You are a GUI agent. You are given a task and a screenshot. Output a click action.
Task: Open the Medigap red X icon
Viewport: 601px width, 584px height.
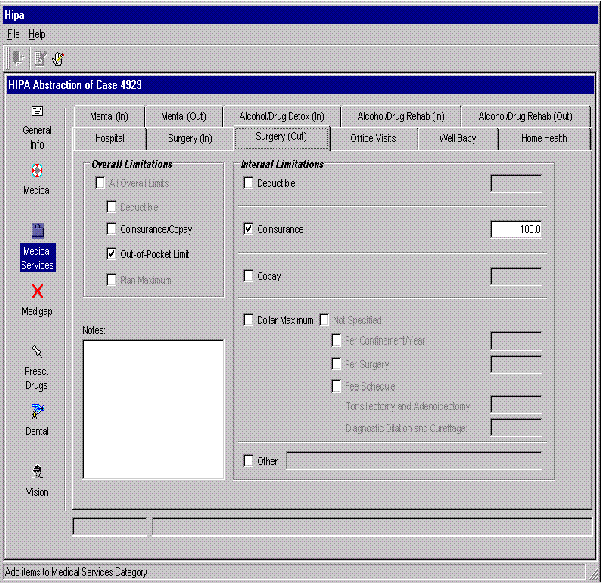click(37, 291)
